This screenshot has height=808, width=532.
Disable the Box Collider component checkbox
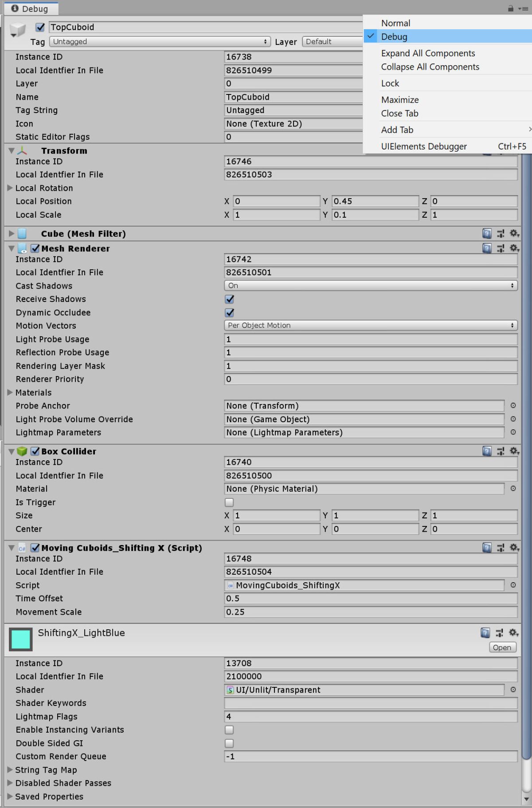pos(35,451)
